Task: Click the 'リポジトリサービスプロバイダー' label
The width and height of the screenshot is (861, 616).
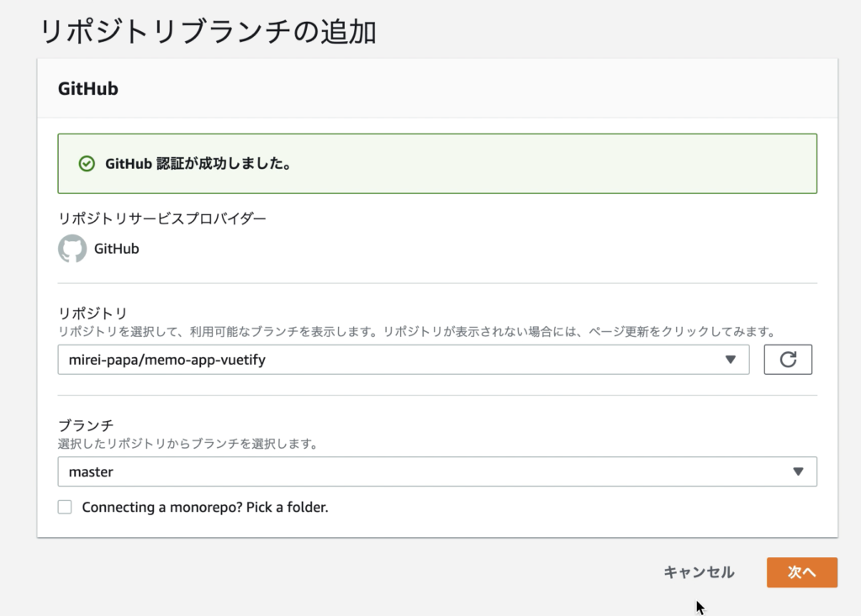Action: point(162,218)
